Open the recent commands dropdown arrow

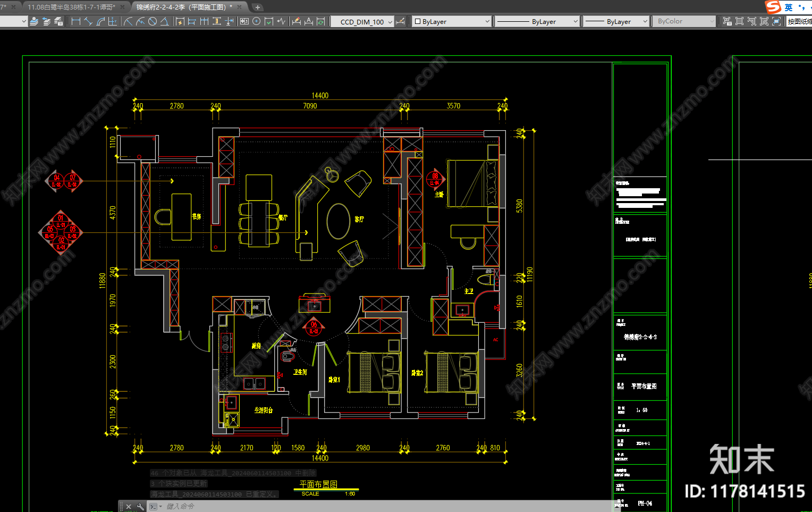pos(160,507)
